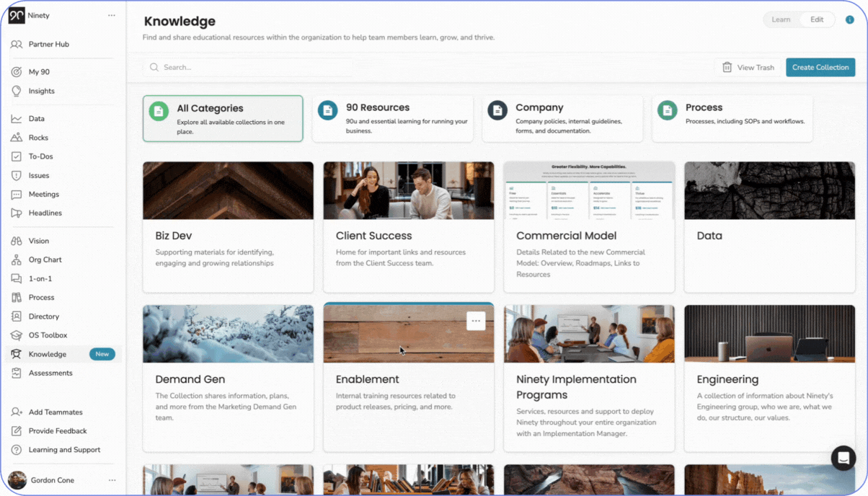Click the Headlines megaphone icon
The height and width of the screenshot is (496, 868).
click(x=17, y=213)
